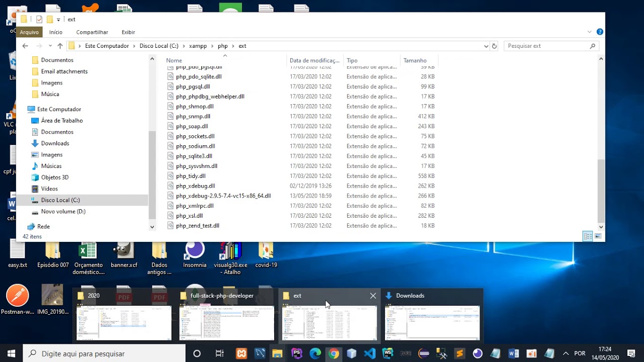Switch to the 2020 window thumbnail
The height and width of the screenshot is (362, 644).
124,316
